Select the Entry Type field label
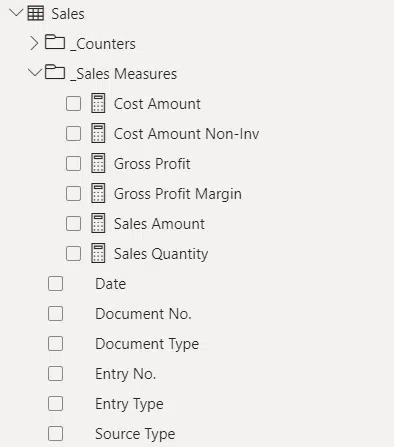 pyautogui.click(x=129, y=404)
